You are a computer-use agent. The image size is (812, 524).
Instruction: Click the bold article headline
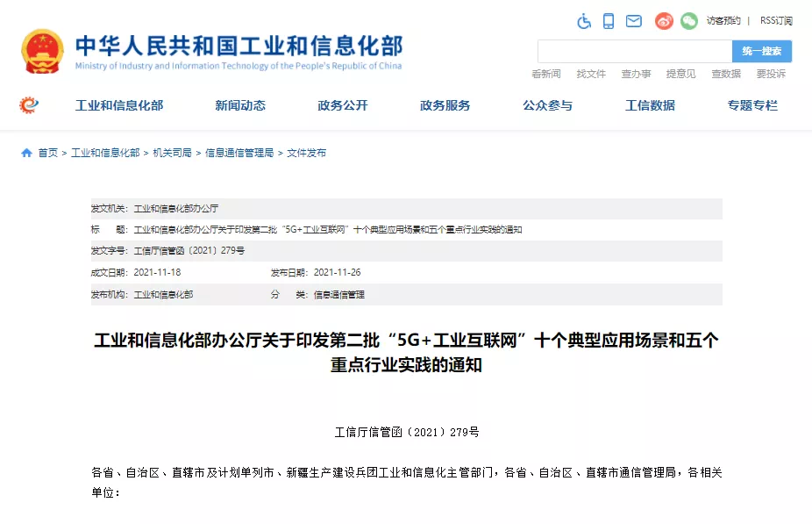407,353
